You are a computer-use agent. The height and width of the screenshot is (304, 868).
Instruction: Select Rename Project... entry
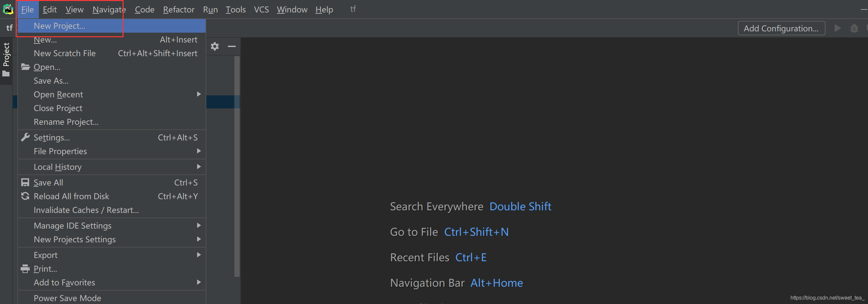click(x=111, y=122)
